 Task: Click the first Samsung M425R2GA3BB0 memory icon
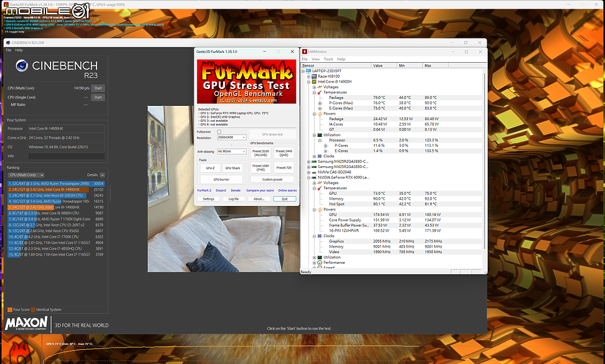coord(313,161)
